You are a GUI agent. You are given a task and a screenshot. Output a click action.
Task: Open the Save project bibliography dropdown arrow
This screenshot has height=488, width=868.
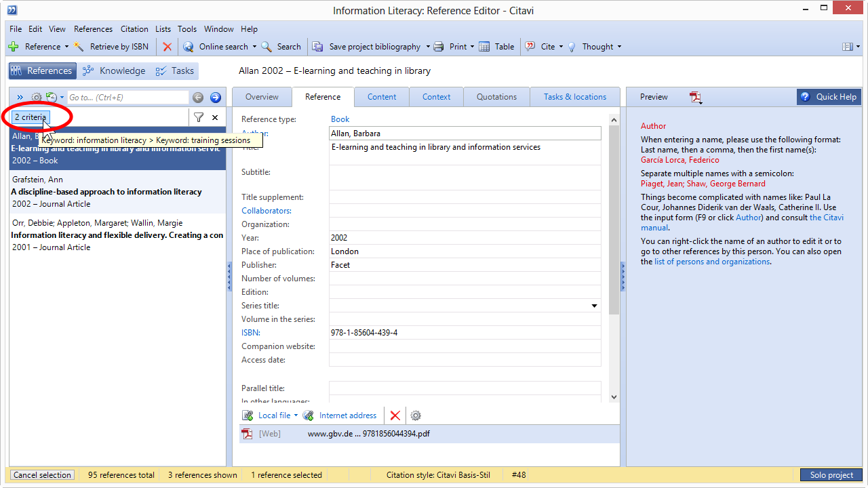coord(427,47)
